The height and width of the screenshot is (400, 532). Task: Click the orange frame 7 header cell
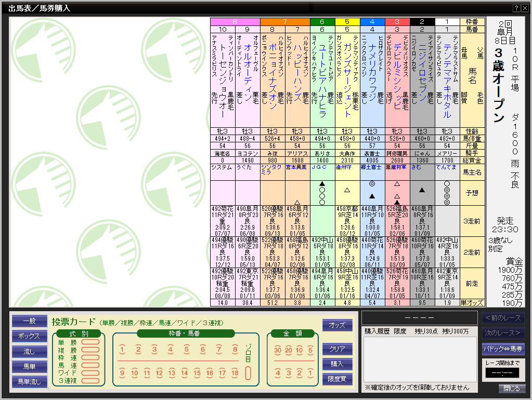(285, 22)
